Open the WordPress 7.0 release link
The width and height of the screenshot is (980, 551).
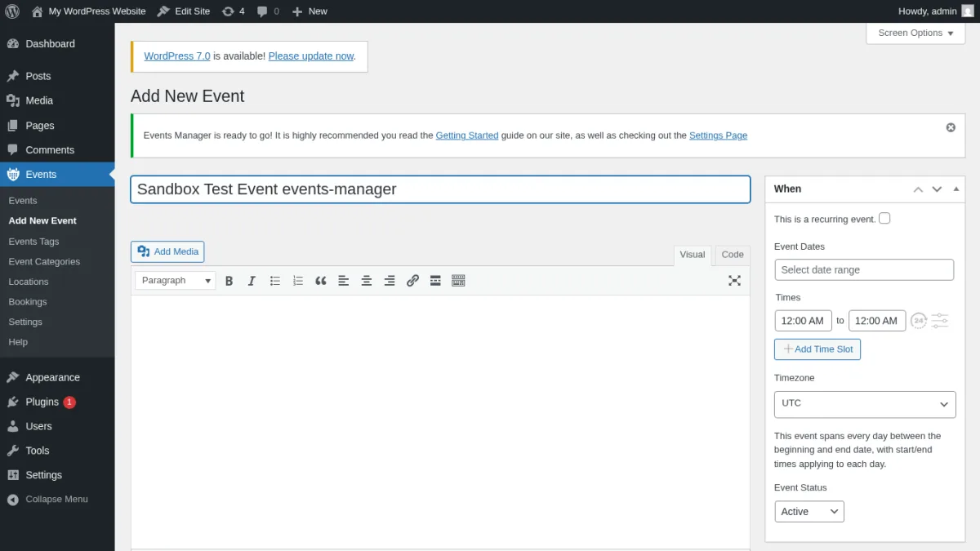pos(177,56)
